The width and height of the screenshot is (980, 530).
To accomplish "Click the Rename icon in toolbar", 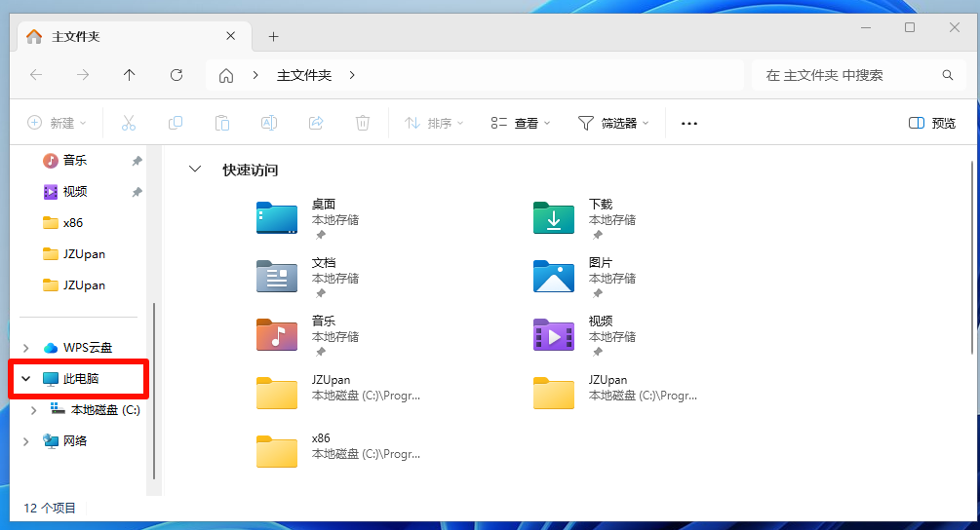I will coord(269,123).
